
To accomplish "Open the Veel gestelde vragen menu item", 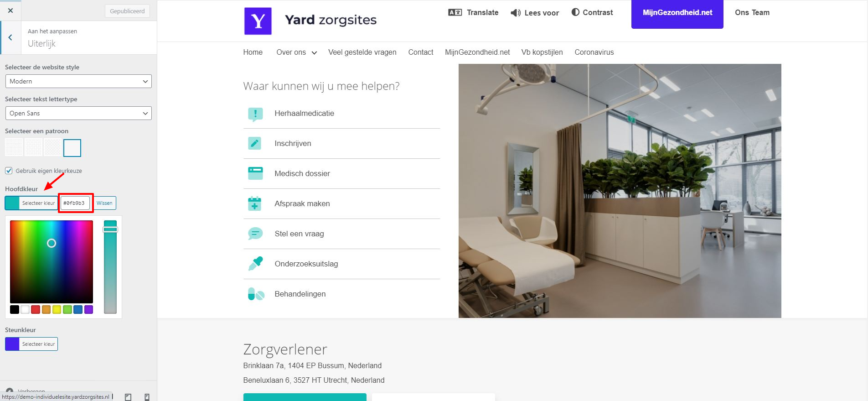I will tap(362, 52).
